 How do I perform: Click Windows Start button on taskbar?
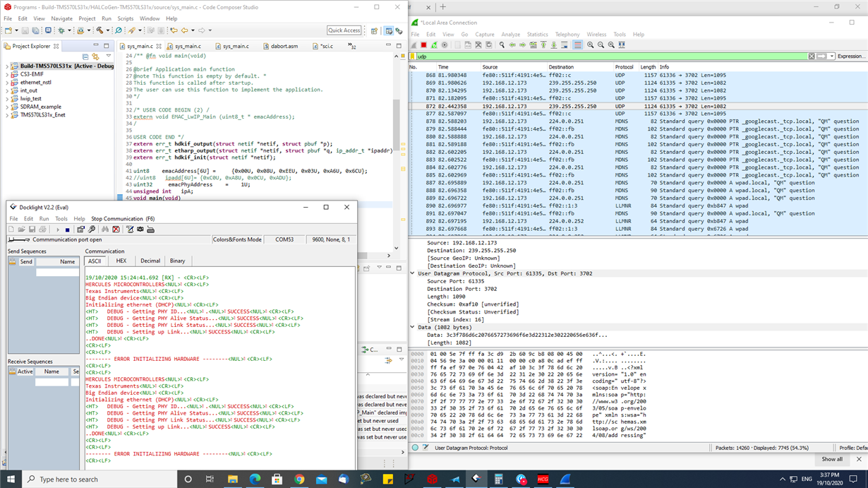click(10, 479)
